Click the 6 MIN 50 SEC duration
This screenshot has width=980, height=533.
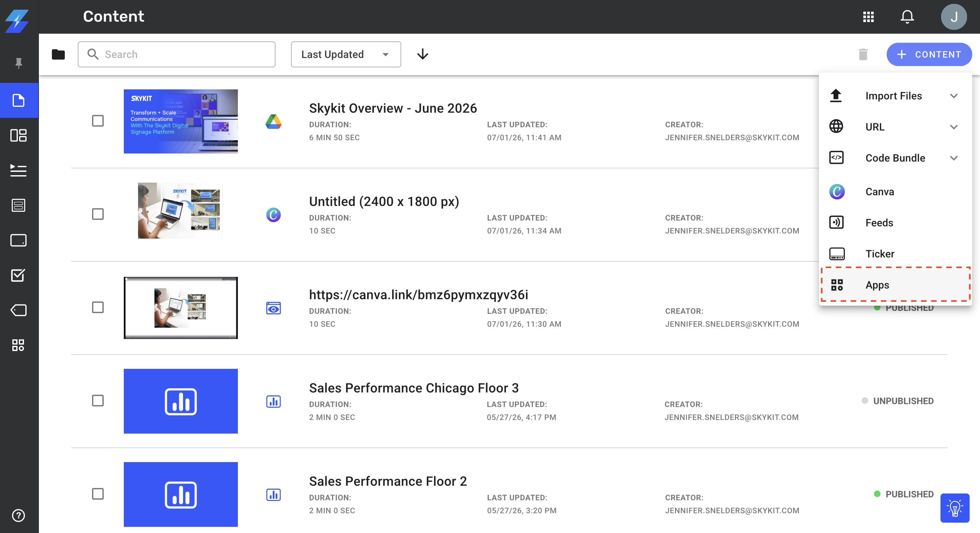pyautogui.click(x=334, y=138)
